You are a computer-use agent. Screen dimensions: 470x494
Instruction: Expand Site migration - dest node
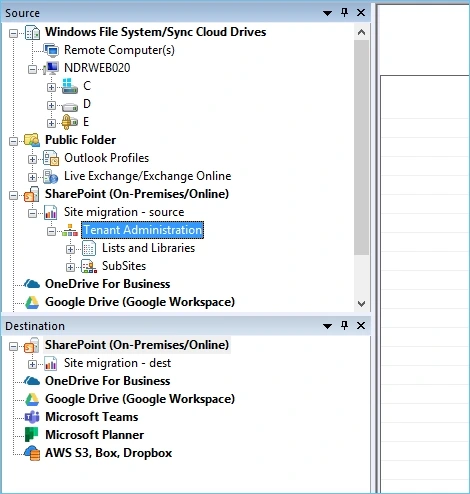coord(32,365)
